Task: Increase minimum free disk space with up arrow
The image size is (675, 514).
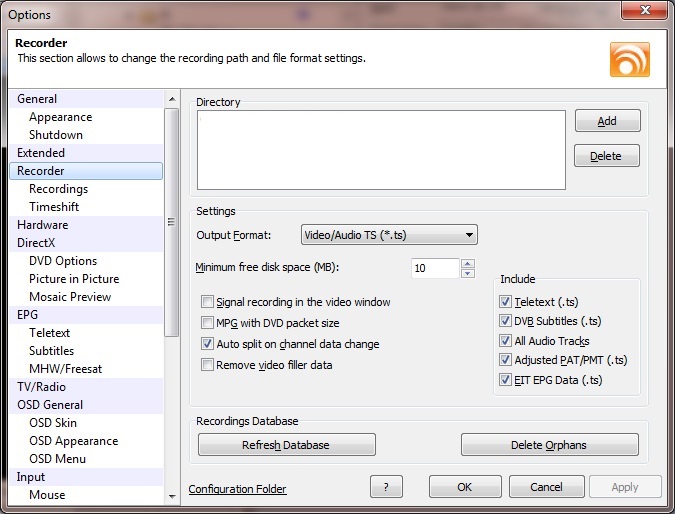Action: point(467,264)
